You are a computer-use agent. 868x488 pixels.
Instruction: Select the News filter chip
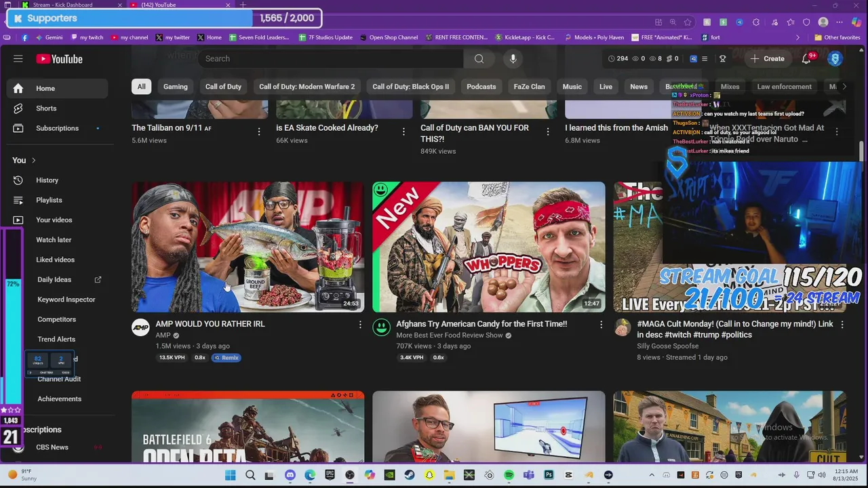(x=639, y=87)
